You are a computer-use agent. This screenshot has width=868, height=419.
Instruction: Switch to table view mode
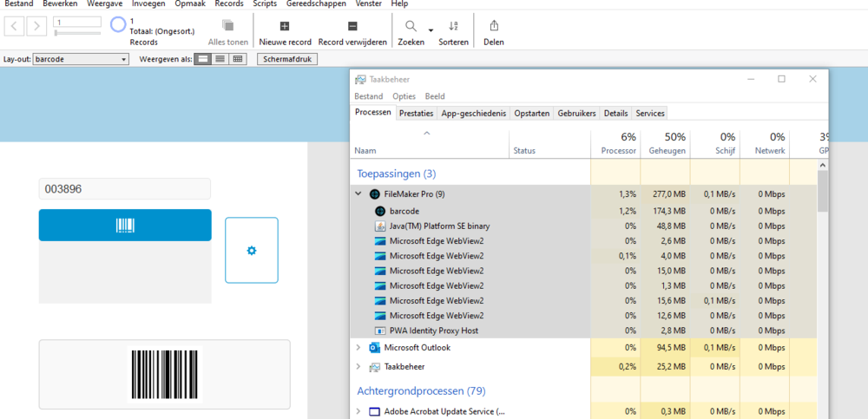(x=238, y=59)
